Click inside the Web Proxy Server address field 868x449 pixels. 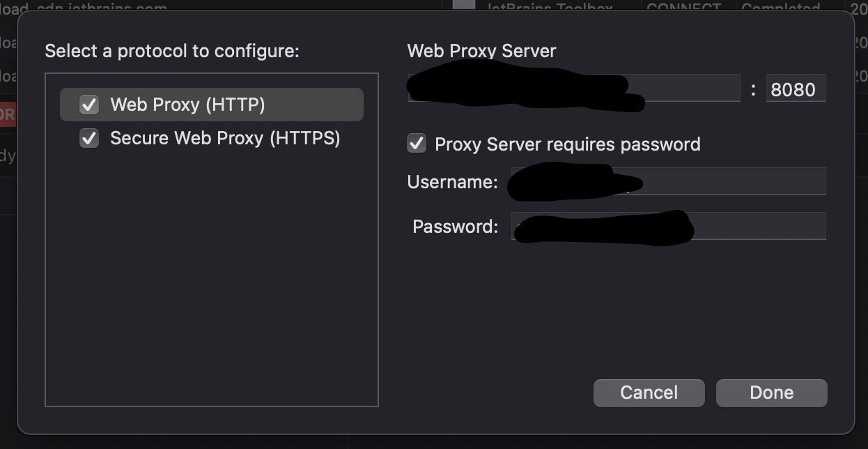(x=573, y=88)
